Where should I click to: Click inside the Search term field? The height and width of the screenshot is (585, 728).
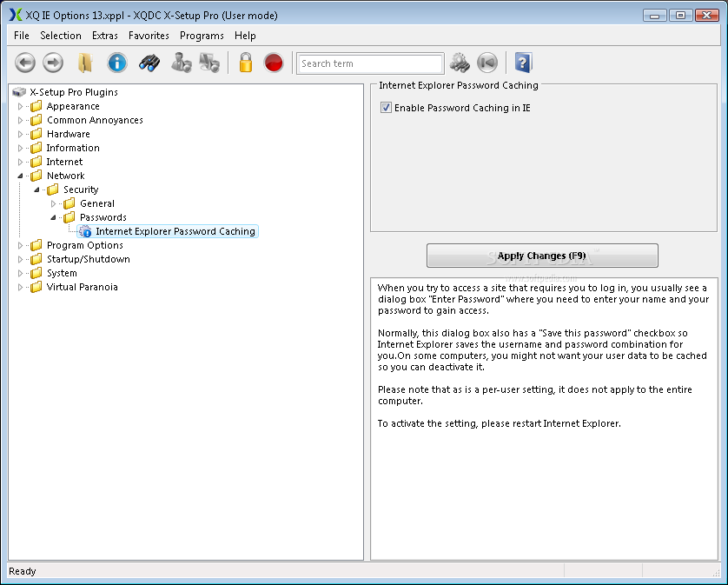click(369, 63)
